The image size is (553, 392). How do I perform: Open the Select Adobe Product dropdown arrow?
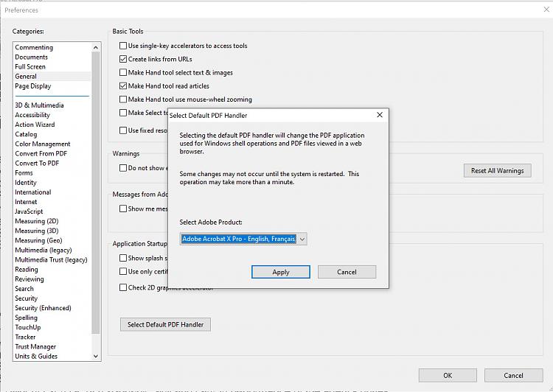[302, 239]
